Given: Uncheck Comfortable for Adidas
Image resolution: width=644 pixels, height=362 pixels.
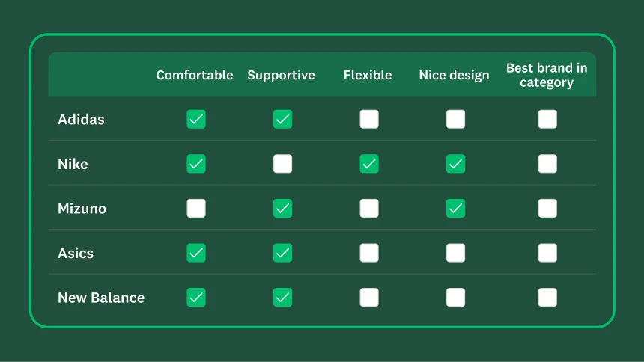Looking at the screenshot, I should pos(196,119).
